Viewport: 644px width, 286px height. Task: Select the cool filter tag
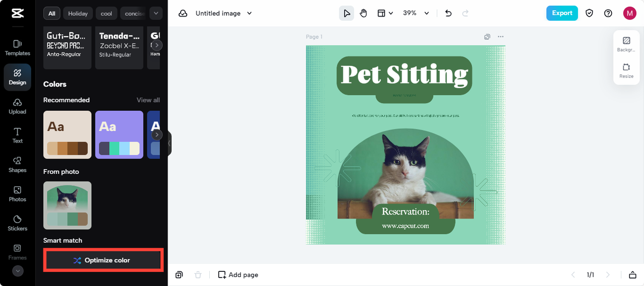click(x=106, y=14)
